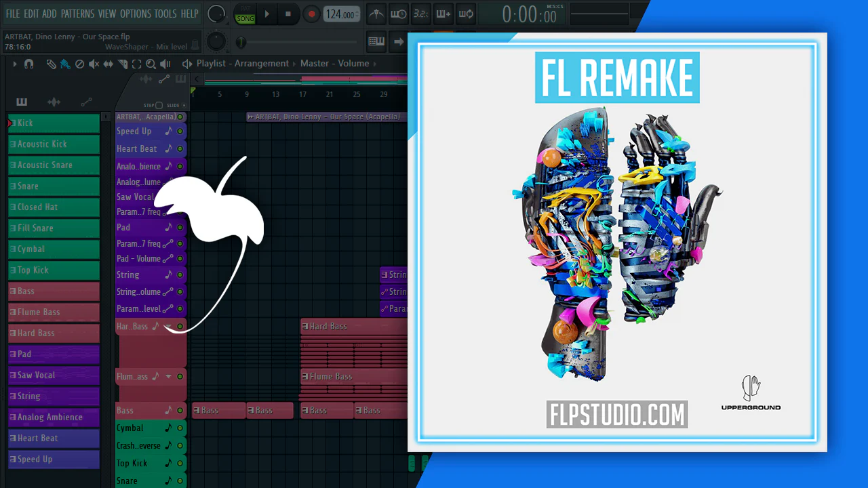Toggle the recording countdown icon
The width and height of the screenshot is (868, 488).
tap(421, 14)
